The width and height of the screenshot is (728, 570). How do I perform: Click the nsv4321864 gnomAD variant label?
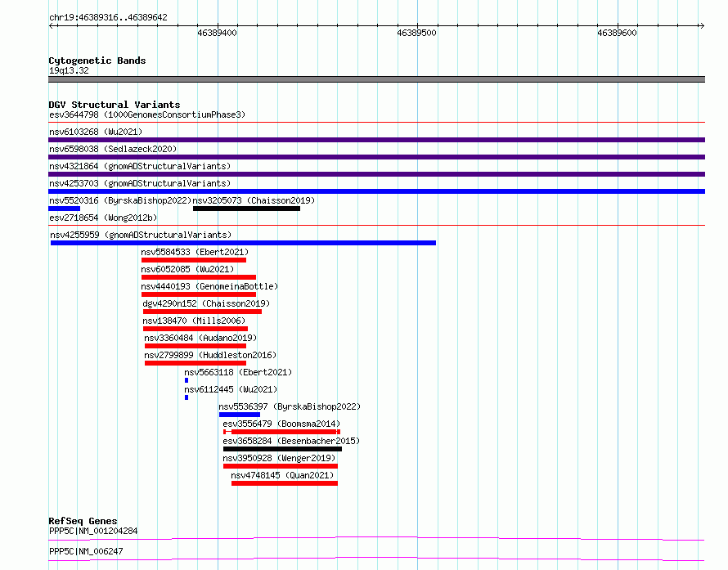(140, 166)
